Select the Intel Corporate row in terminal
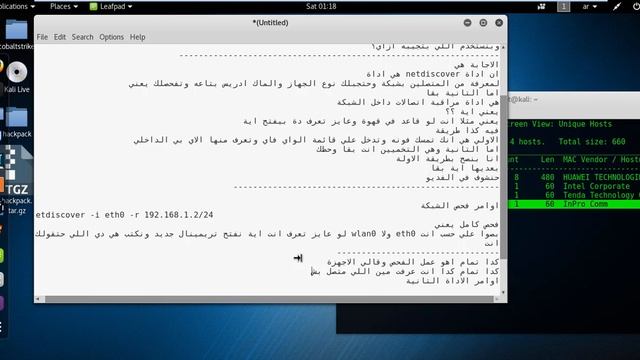This screenshot has height=360, width=640. tap(574, 186)
